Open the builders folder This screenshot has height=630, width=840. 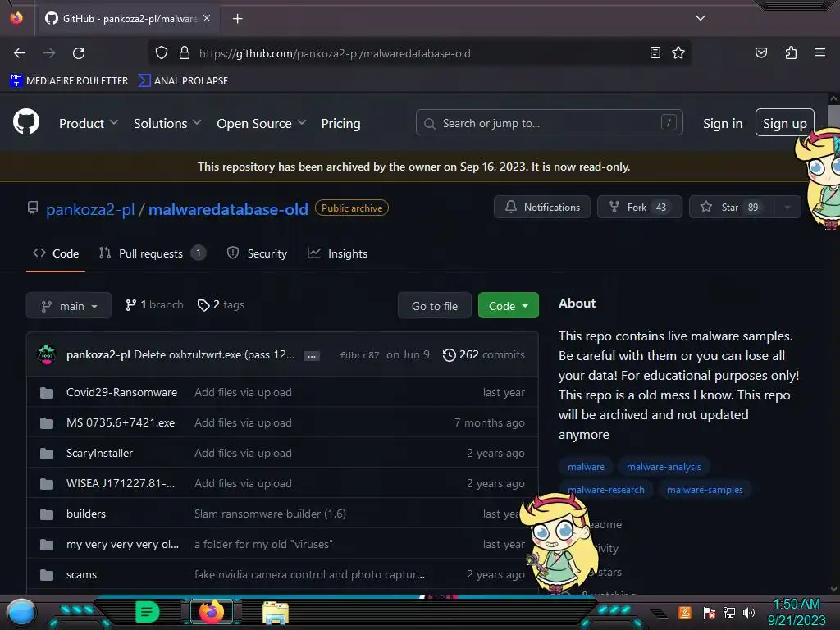point(85,514)
